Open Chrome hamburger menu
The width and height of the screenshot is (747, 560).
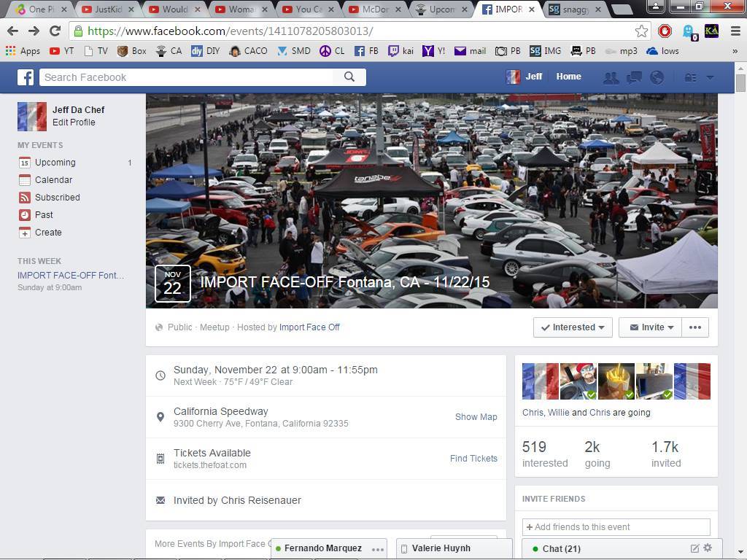point(735,31)
